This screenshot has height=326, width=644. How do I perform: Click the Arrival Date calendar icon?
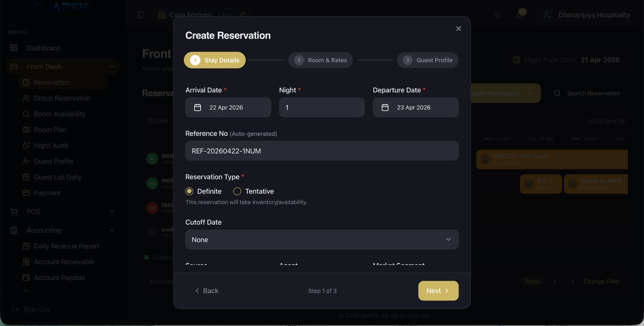point(198,107)
